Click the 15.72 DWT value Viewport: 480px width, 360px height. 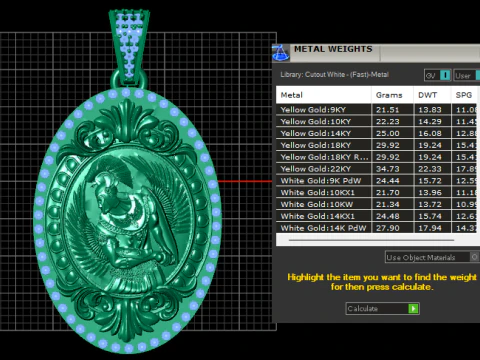pyautogui.click(x=430, y=181)
